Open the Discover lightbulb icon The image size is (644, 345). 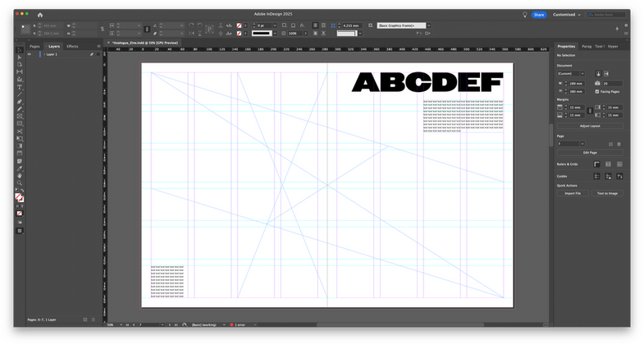[524, 15]
